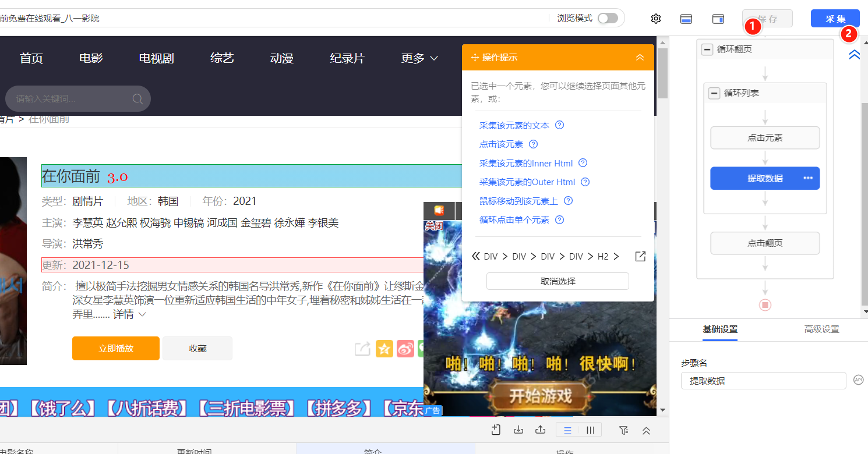Click the red stop icon ending the workflow
Viewport: 868px width, 454px height.
765,305
